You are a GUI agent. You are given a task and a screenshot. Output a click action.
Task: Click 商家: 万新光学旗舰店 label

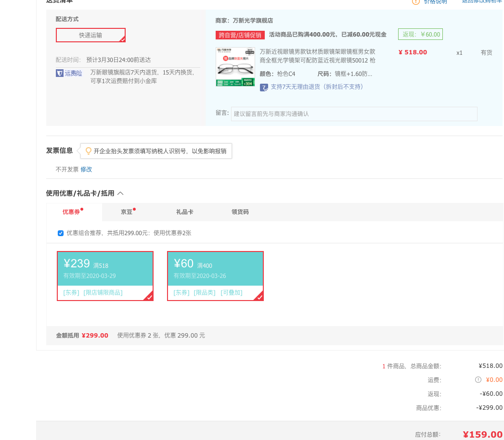click(244, 21)
